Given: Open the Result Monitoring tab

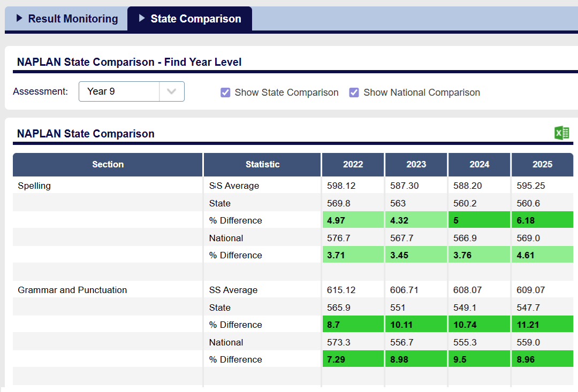Looking at the screenshot, I should click(x=67, y=19).
